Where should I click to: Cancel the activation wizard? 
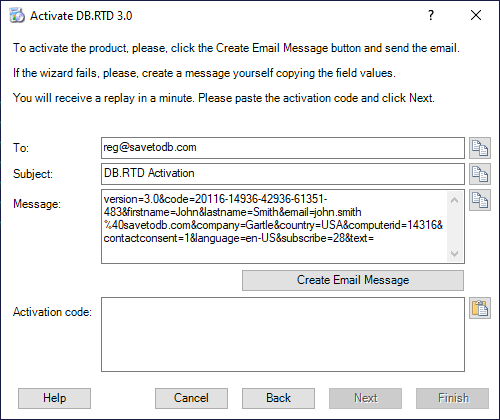(191, 398)
